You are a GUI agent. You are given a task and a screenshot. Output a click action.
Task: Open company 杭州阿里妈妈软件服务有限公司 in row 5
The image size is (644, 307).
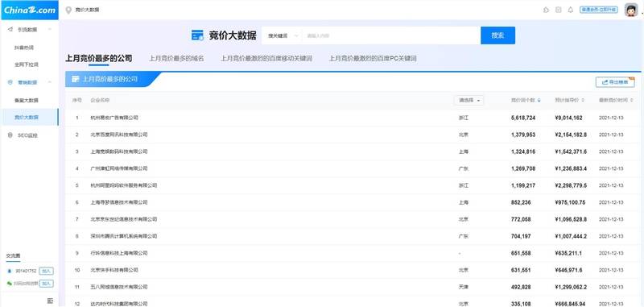[124, 185]
